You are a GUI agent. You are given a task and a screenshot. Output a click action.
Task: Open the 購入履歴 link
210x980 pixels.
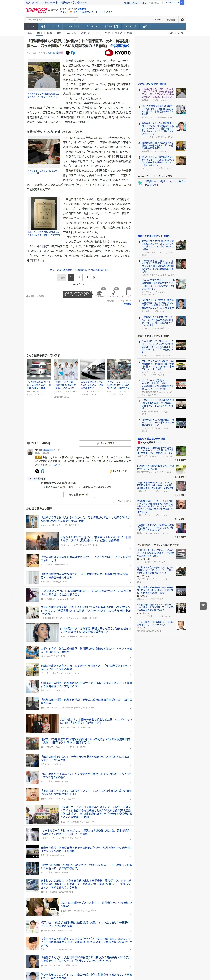click(171, 19)
